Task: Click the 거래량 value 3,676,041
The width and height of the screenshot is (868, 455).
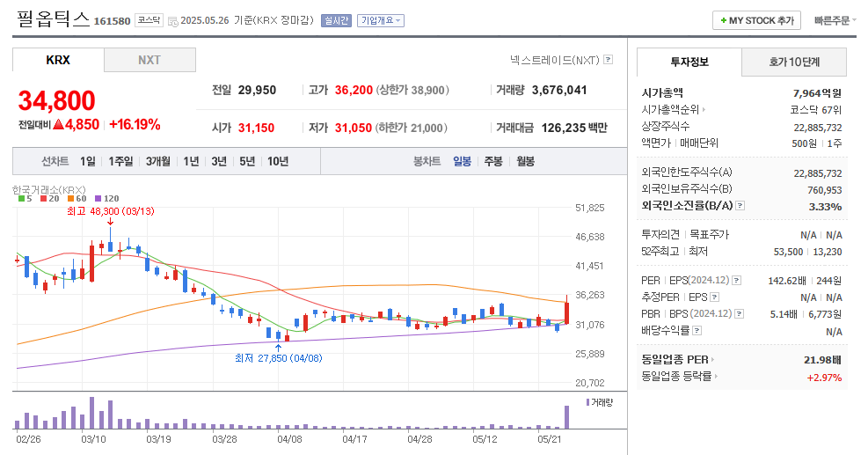Action: (x=559, y=91)
